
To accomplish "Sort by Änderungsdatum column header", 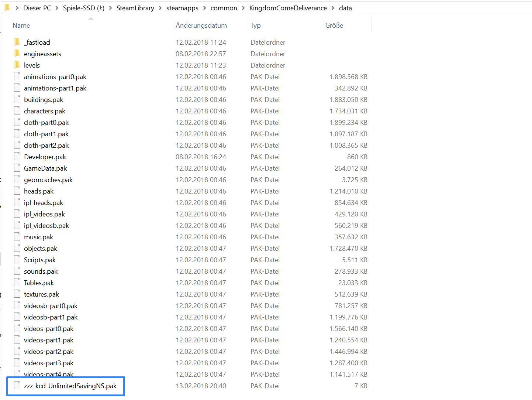I will pyautogui.click(x=201, y=25).
